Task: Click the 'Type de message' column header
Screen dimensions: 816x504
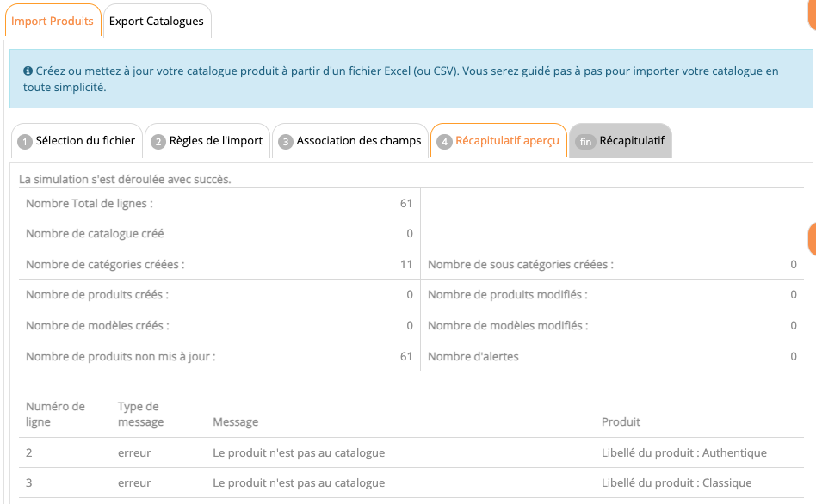Action: (x=140, y=414)
